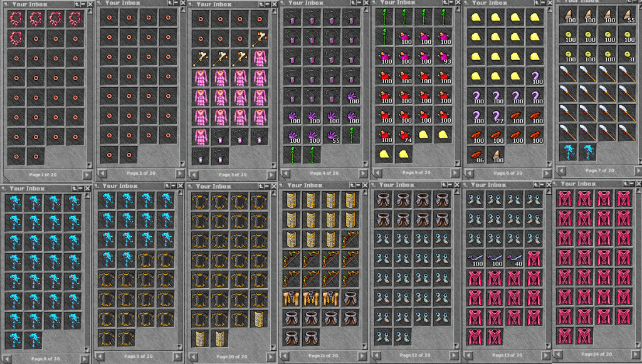The image size is (642, 364).
Task: Go to next page from Page 12 inbox
Action: [x=454, y=355]
